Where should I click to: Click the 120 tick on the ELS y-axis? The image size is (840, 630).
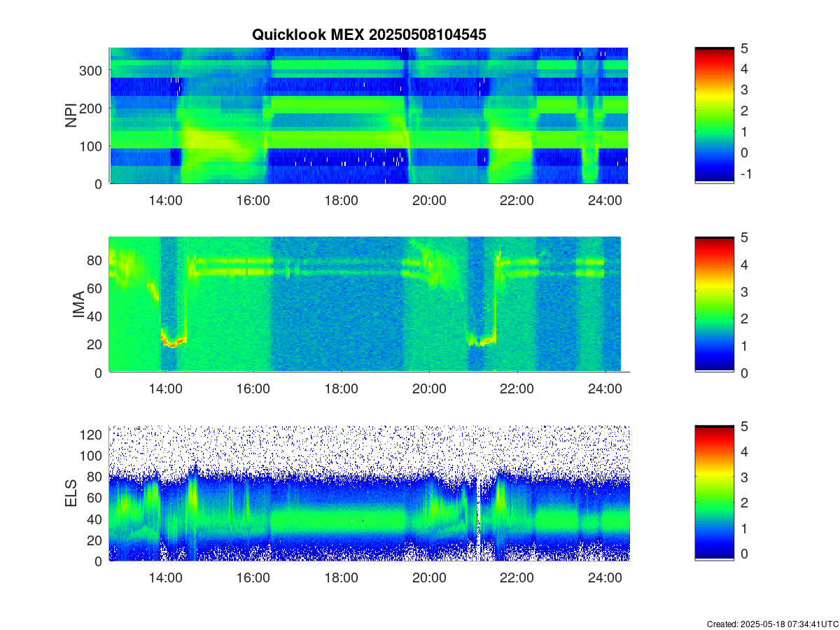click(x=92, y=435)
